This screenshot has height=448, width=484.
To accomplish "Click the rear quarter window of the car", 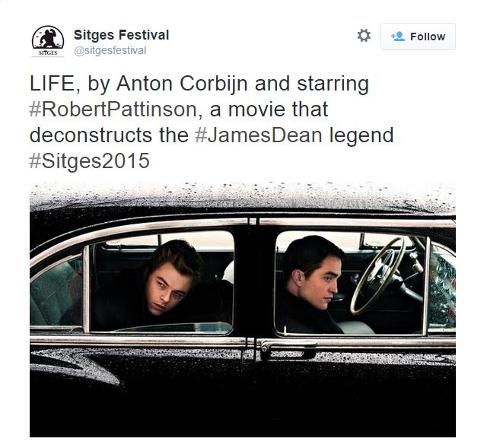I will (x=56, y=291).
